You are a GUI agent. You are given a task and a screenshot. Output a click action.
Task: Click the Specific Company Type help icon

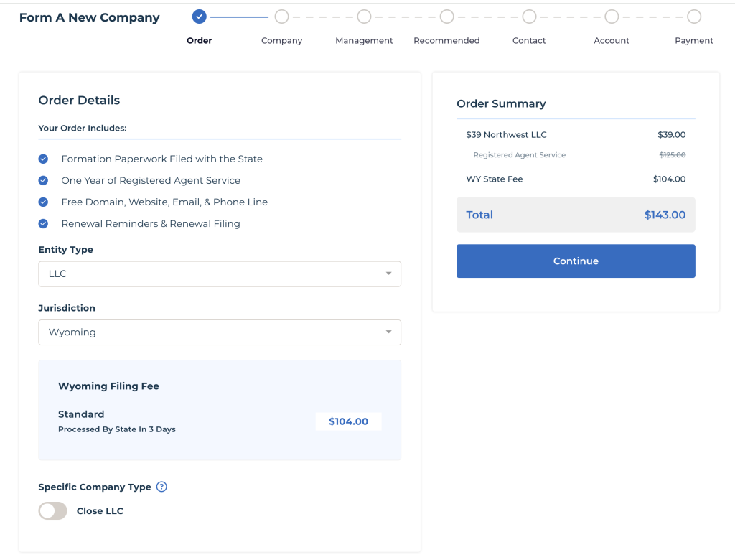(x=161, y=487)
